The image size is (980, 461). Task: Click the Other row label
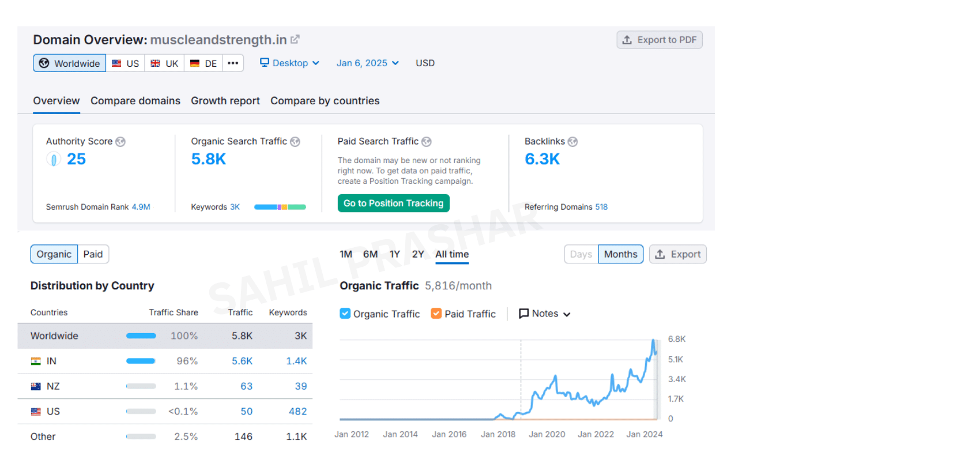coord(43,437)
